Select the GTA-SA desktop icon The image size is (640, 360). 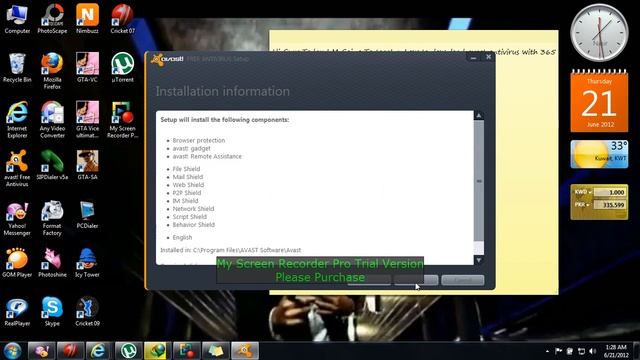(87, 165)
